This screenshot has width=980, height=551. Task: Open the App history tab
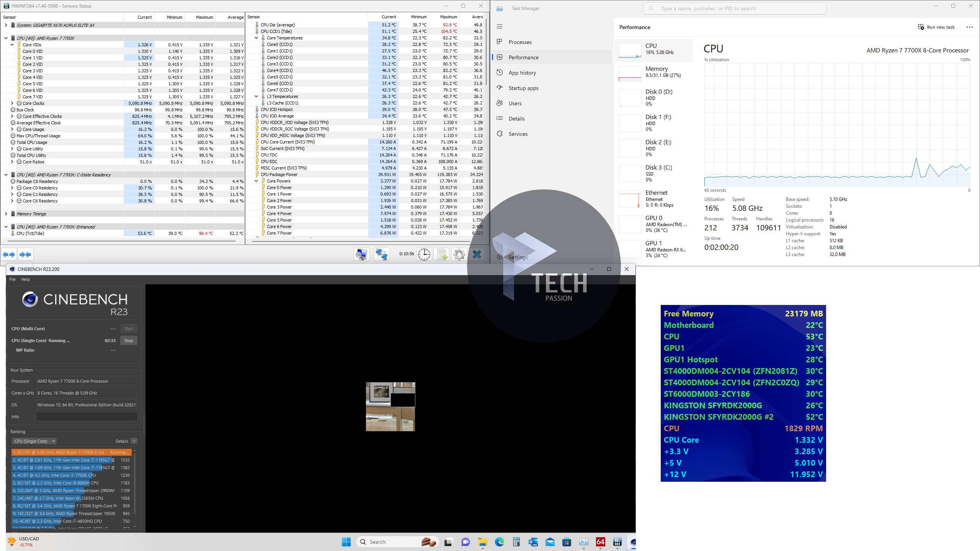[522, 73]
